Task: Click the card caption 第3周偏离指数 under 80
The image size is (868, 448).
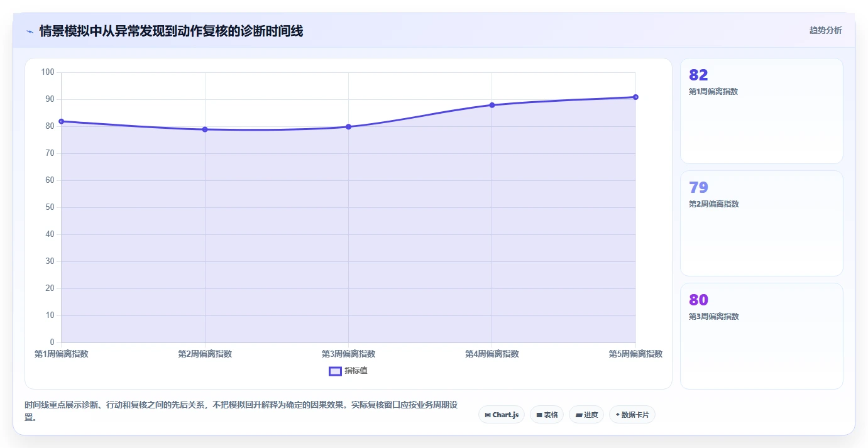Action: click(713, 316)
